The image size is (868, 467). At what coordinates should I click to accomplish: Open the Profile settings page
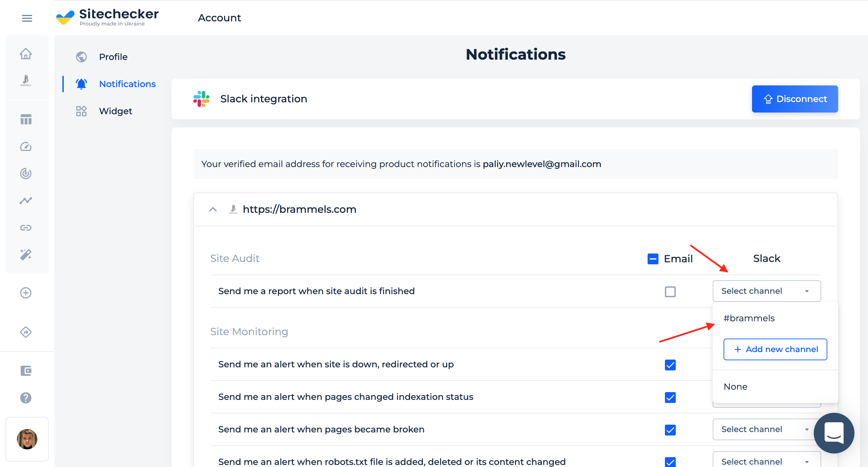(x=113, y=57)
